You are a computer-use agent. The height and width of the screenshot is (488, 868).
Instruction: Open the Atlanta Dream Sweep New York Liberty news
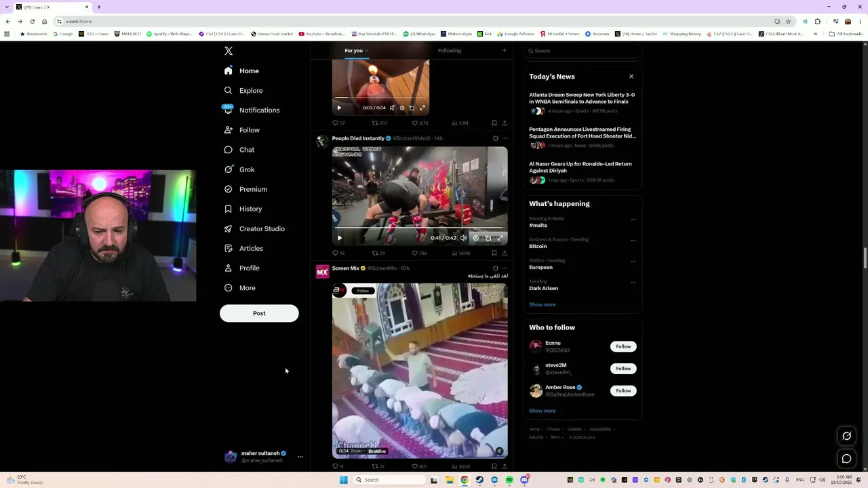(x=582, y=98)
